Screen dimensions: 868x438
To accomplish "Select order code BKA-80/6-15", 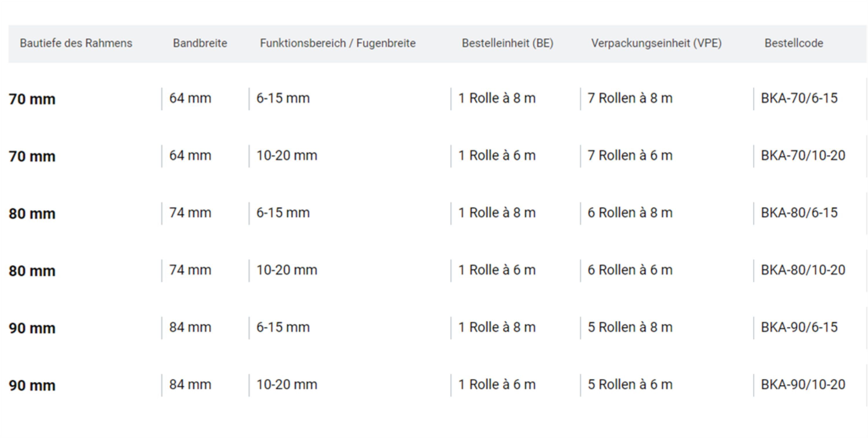I will pyautogui.click(x=799, y=213).
